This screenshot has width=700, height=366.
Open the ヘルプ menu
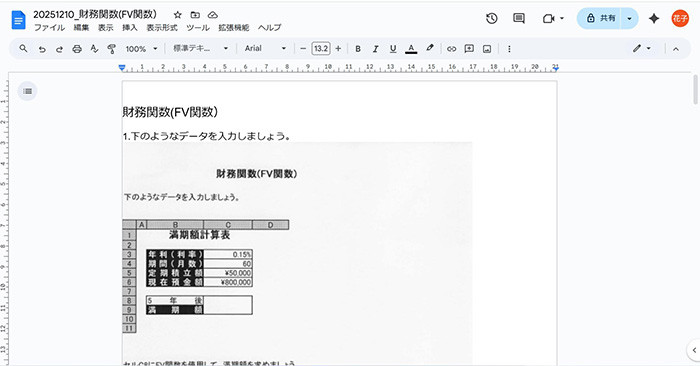270,28
